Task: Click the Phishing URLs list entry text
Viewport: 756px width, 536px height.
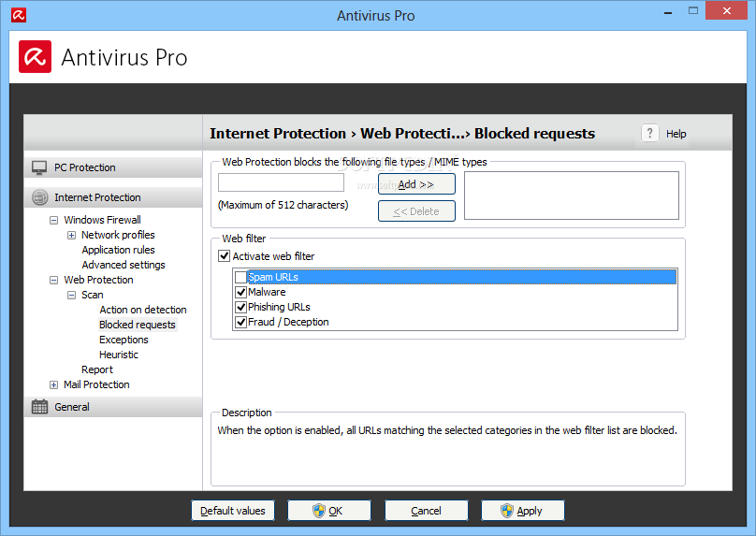Action: tap(279, 307)
